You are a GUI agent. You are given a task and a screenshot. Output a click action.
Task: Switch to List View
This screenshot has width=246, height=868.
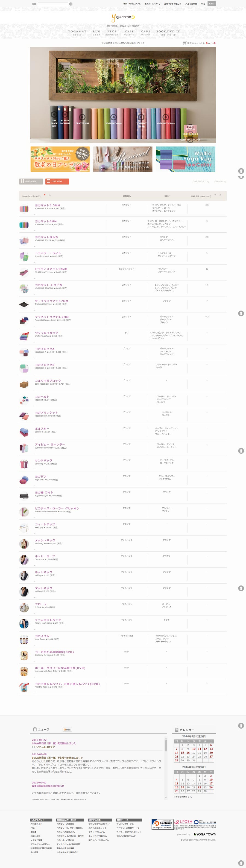57,181
